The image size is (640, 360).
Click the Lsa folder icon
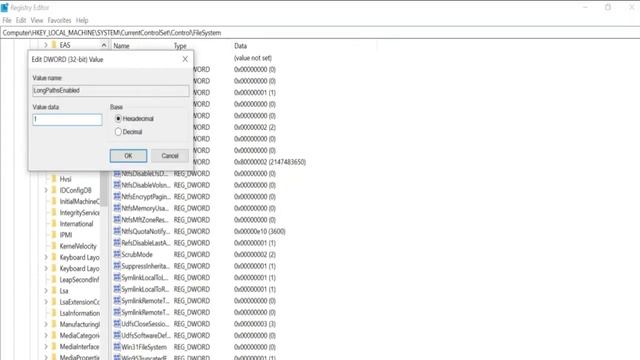pyautogui.click(x=54, y=291)
